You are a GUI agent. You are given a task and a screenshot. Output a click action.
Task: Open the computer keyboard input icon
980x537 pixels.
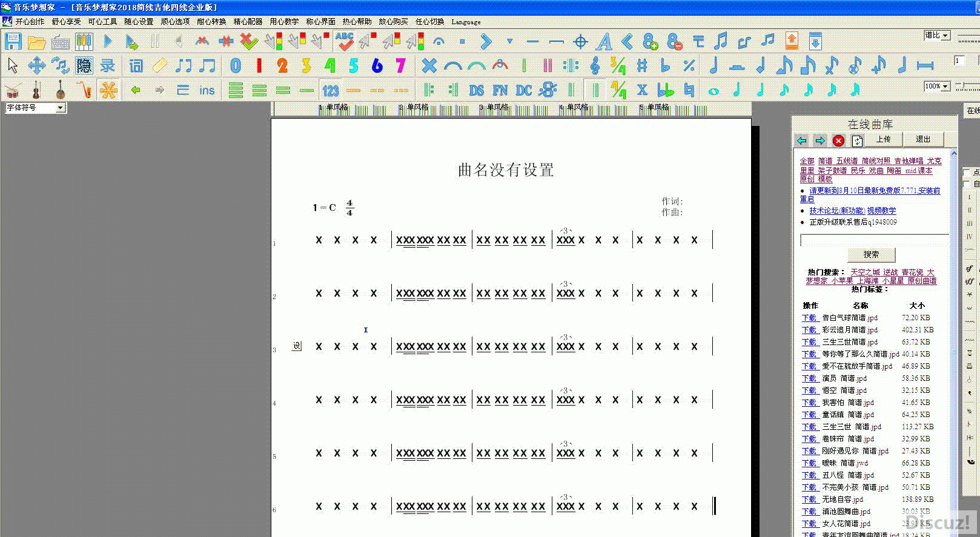pos(60,42)
